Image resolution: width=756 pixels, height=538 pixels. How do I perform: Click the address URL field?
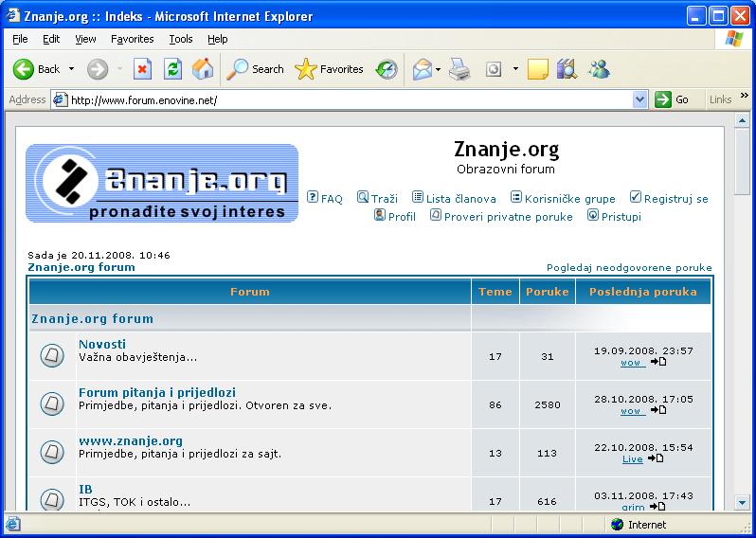pos(350,99)
